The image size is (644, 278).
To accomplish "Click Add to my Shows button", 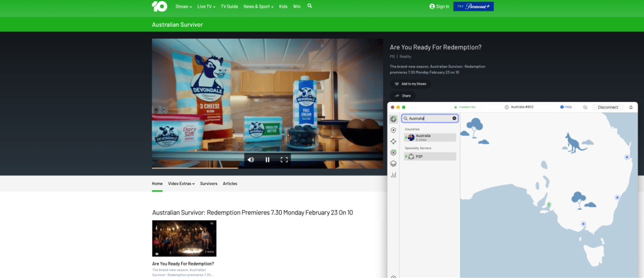I will click(x=410, y=84).
